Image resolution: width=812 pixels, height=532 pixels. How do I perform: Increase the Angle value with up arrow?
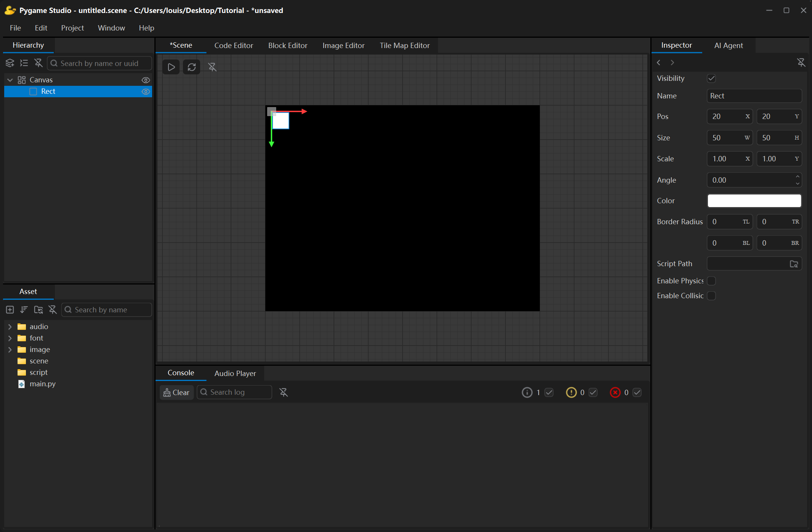[798, 177]
